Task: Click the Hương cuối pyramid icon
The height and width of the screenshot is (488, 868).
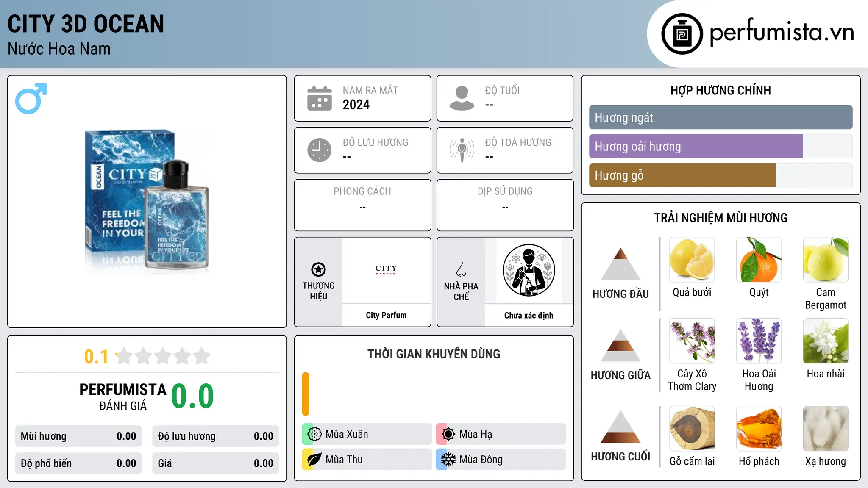Action: (620, 427)
